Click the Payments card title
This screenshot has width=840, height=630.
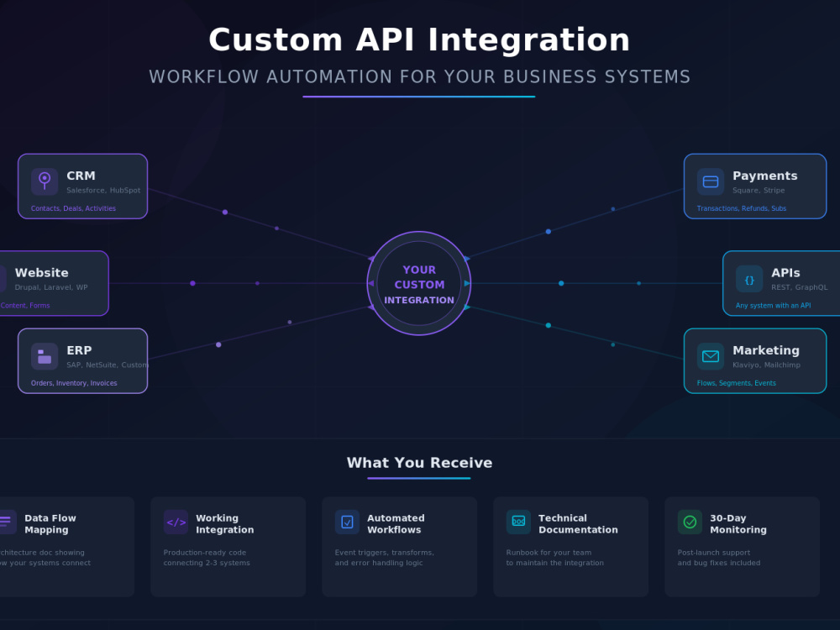[x=765, y=176]
